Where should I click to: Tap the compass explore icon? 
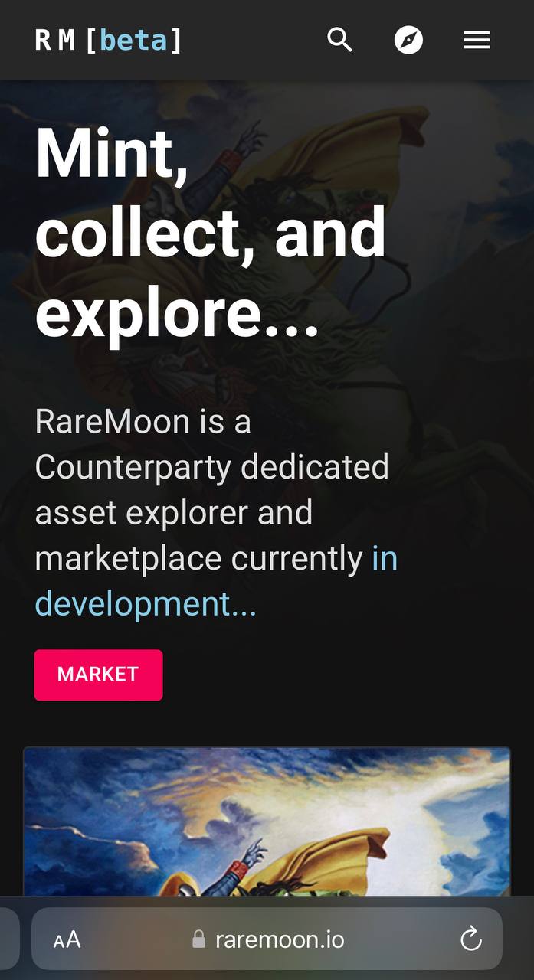click(x=408, y=40)
